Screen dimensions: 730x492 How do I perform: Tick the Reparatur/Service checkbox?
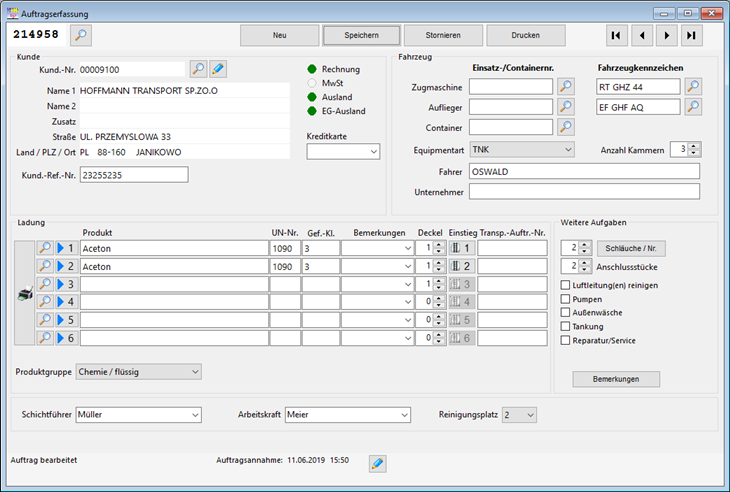567,340
